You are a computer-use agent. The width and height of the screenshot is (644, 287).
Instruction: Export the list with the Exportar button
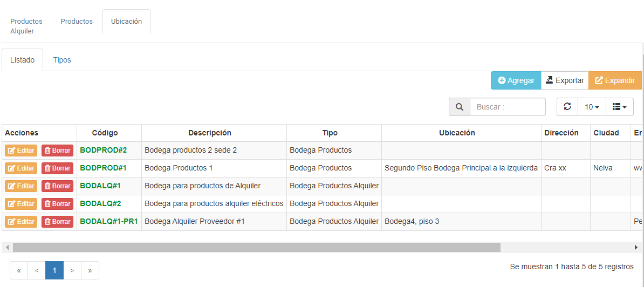point(564,80)
